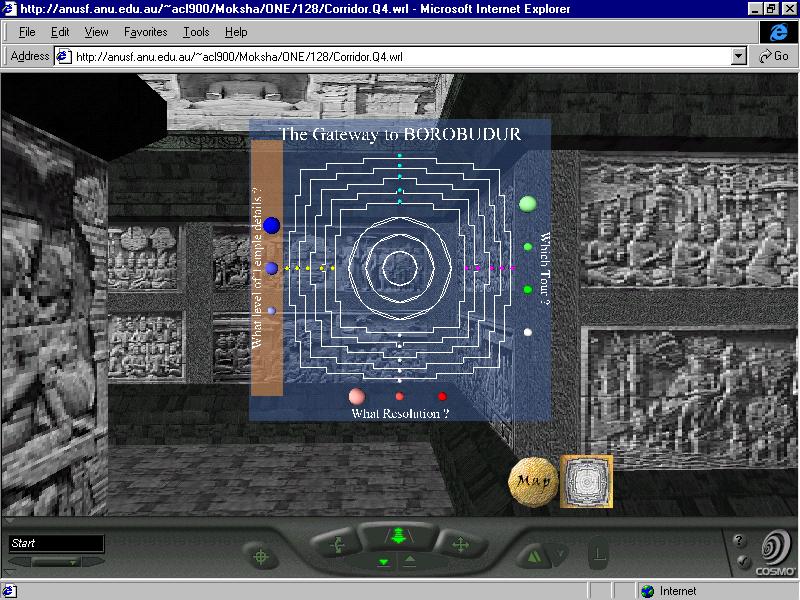Click the Cosmo Player preferences checkmark

click(740, 562)
